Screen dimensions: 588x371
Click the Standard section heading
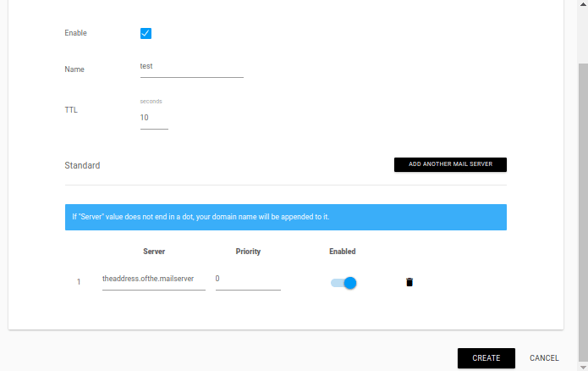coord(82,165)
